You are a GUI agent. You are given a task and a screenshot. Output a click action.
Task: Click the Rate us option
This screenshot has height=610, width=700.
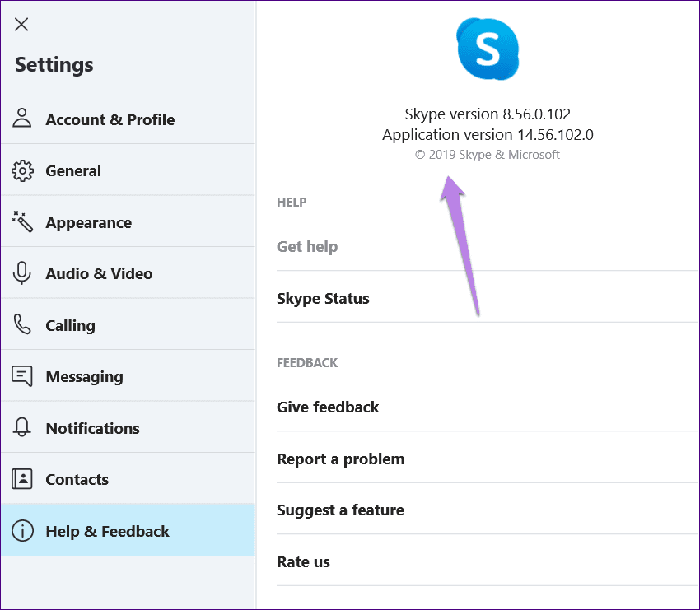click(x=303, y=562)
